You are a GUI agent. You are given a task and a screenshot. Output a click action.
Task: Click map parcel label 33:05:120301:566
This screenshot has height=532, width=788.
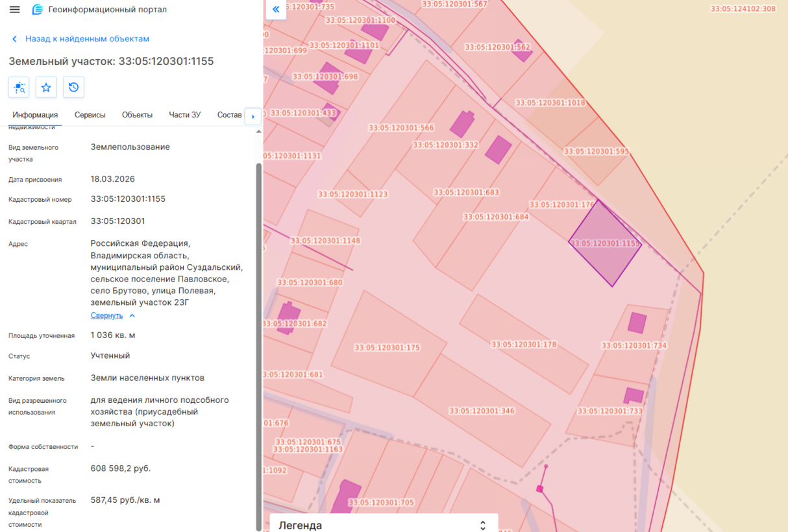click(401, 128)
